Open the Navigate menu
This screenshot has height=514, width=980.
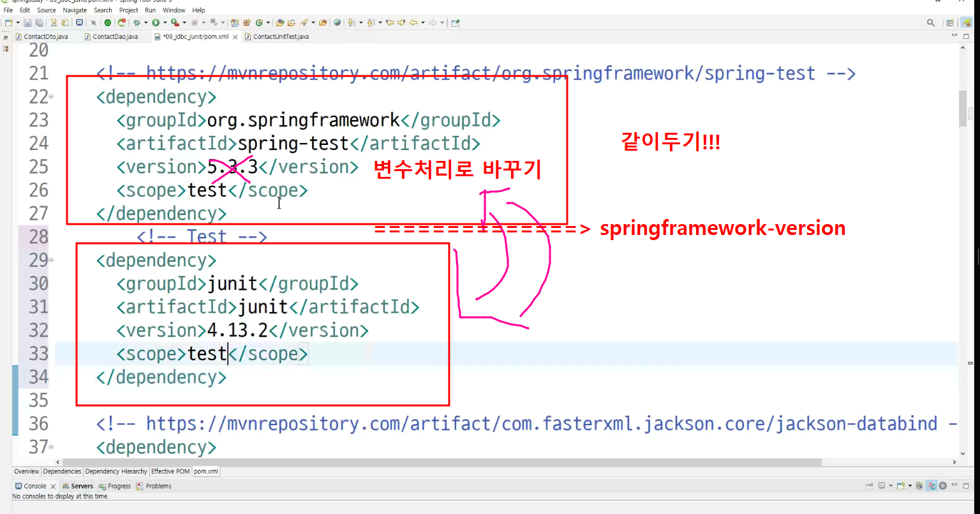click(75, 10)
